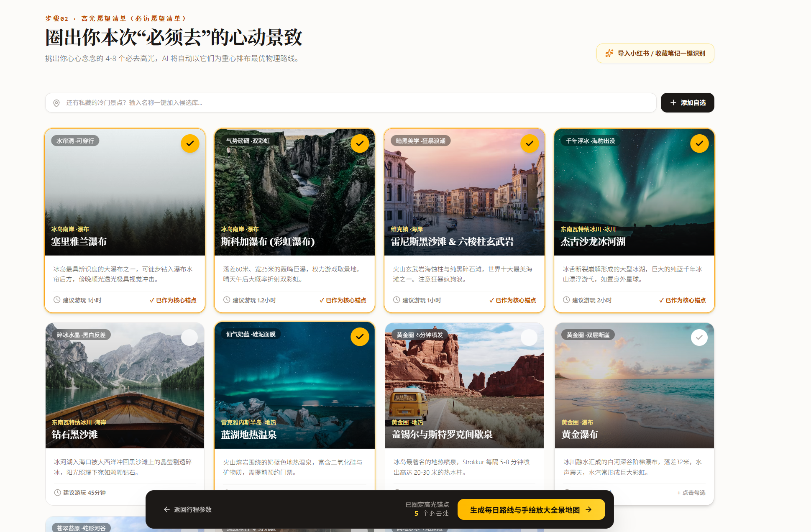Uncheck the 斯科加瀑布 card checkmark

[360, 143]
